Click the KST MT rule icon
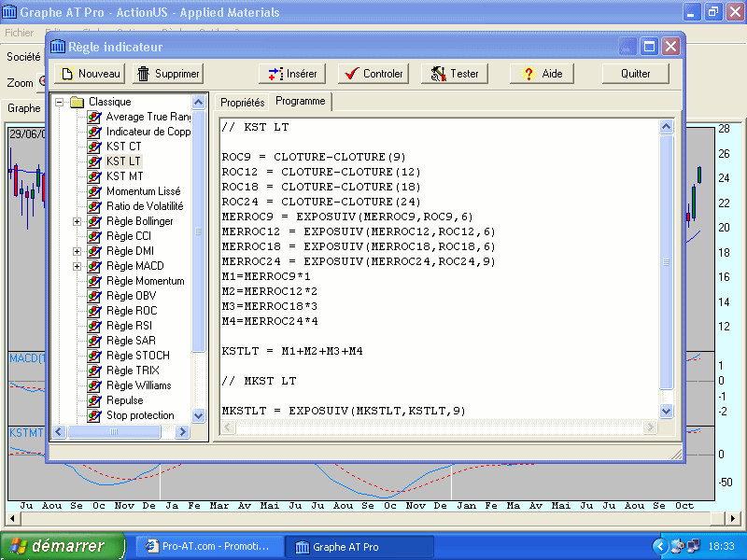This screenshot has height=560, width=747. [94, 176]
